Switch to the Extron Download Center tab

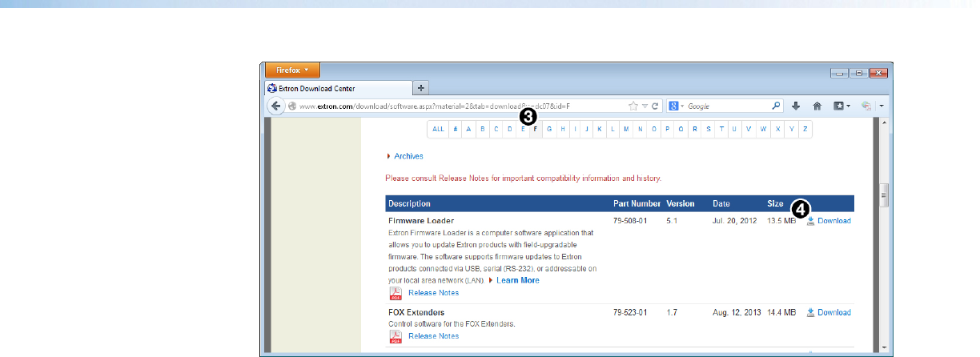[338, 88]
